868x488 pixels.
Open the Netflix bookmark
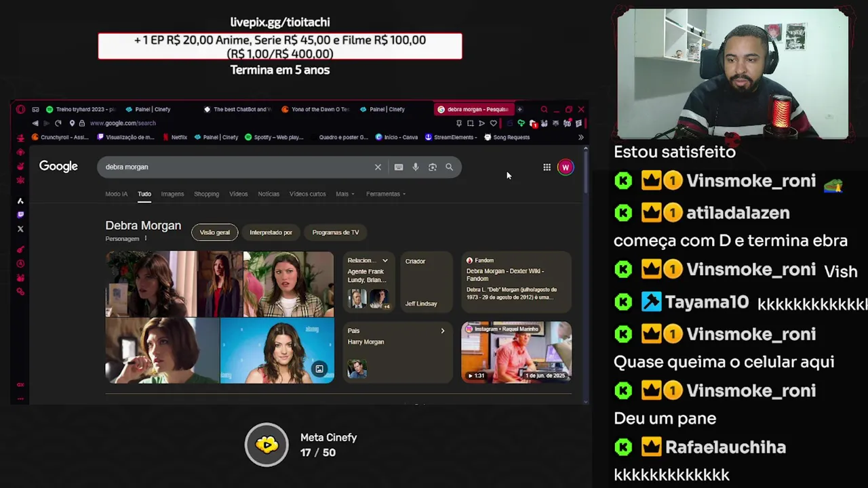175,137
